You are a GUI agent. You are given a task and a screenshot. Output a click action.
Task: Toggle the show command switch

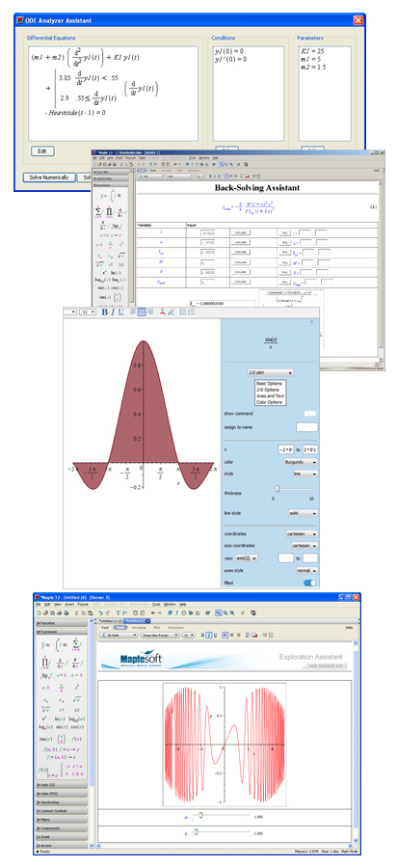point(310,414)
